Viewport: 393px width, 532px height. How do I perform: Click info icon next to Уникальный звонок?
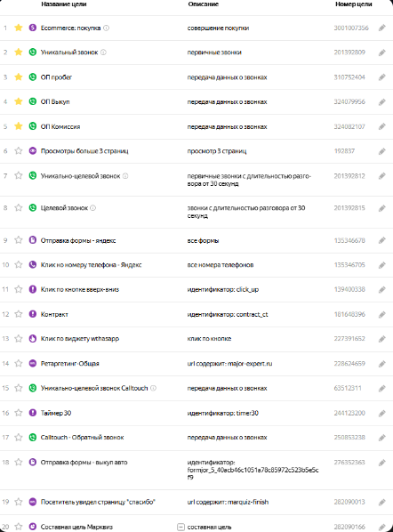103,52
